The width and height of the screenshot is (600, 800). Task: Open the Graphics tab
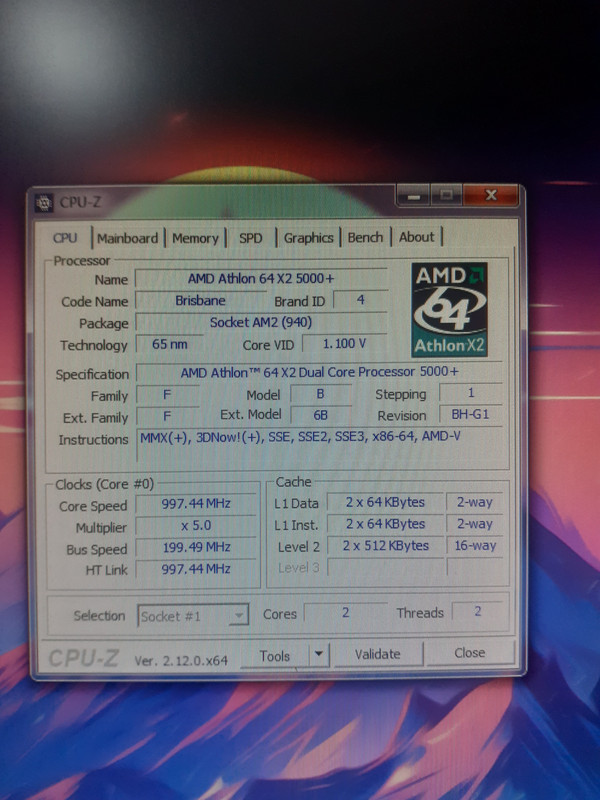click(308, 238)
